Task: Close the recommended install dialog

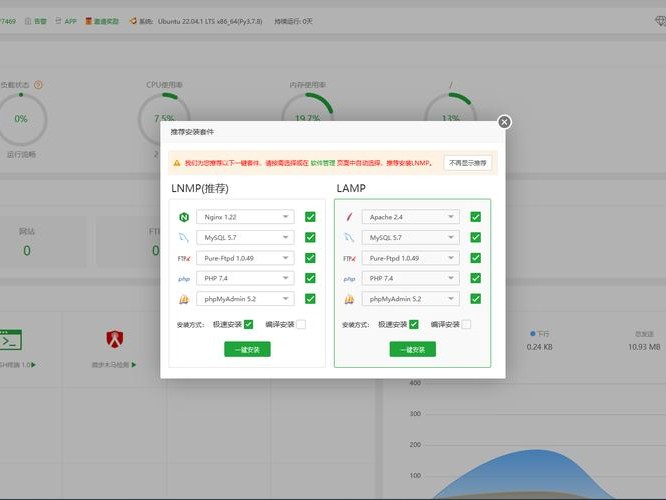Action: [504, 122]
